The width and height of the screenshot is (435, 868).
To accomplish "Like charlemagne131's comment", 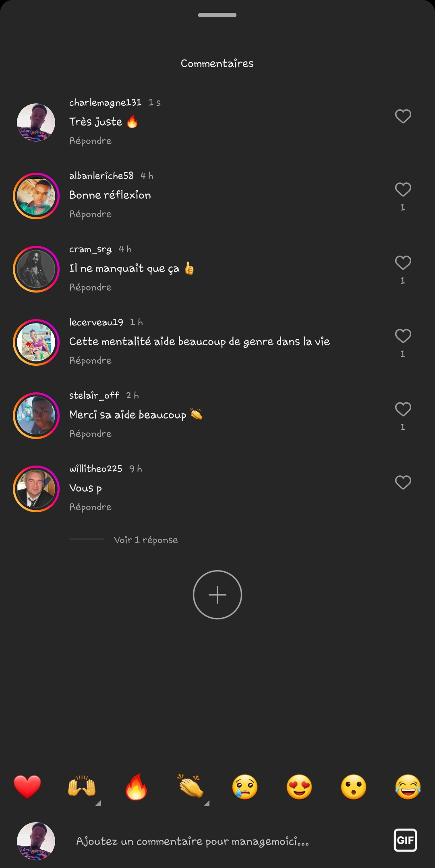I will point(403,116).
